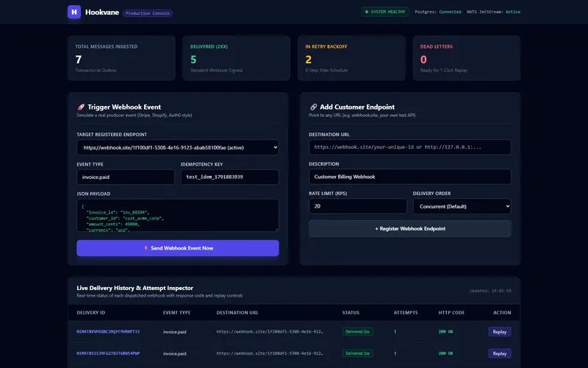Click into the Event Type field
The height and width of the screenshot is (368, 588).
(126, 177)
